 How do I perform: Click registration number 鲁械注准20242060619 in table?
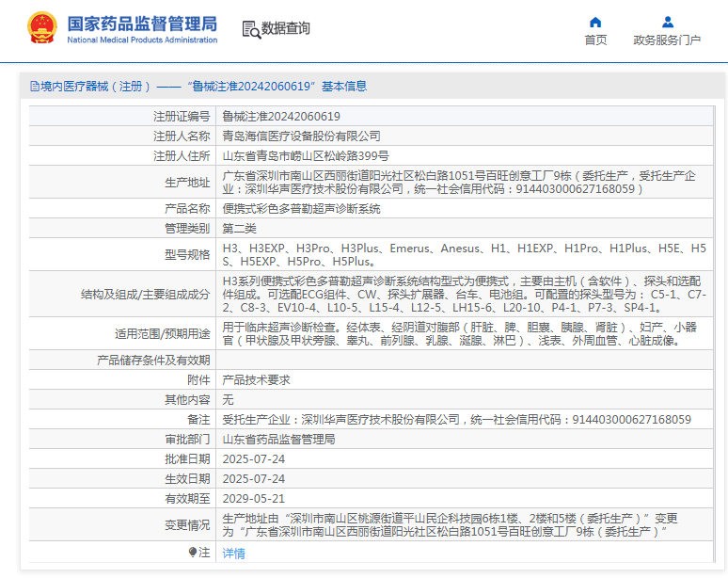pos(281,117)
